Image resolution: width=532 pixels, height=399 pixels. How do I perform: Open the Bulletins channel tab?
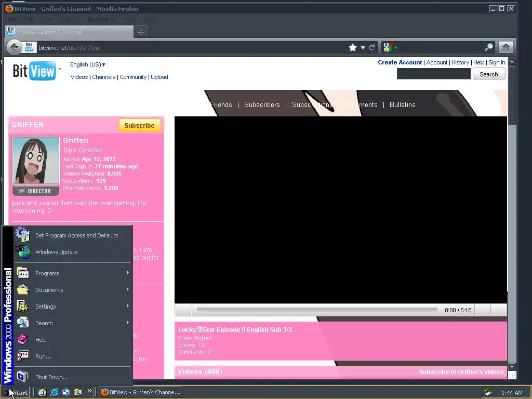tap(403, 105)
